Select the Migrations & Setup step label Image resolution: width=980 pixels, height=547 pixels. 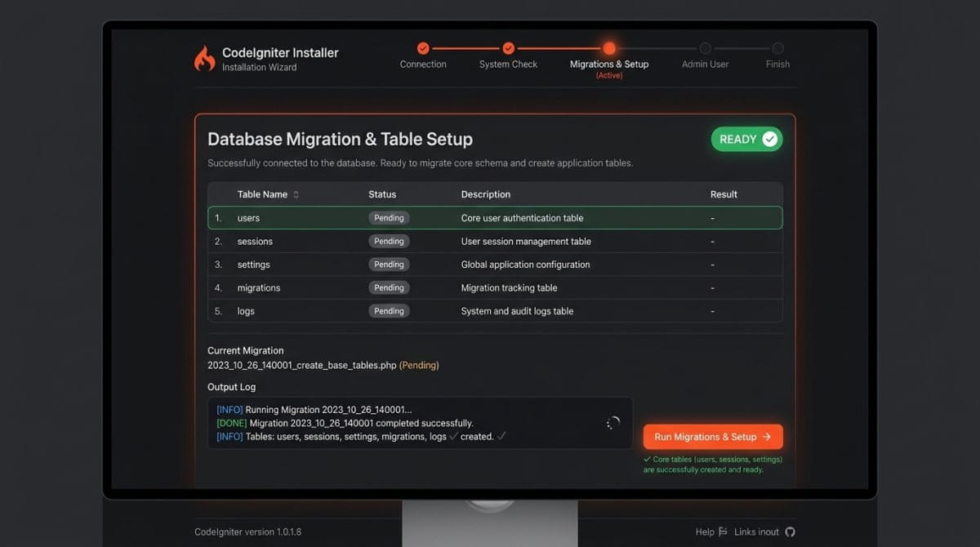(609, 64)
